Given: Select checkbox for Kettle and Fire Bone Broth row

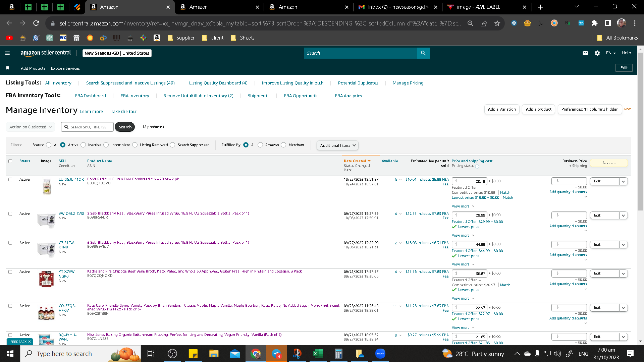Looking at the screenshot, I should coord(10,272).
